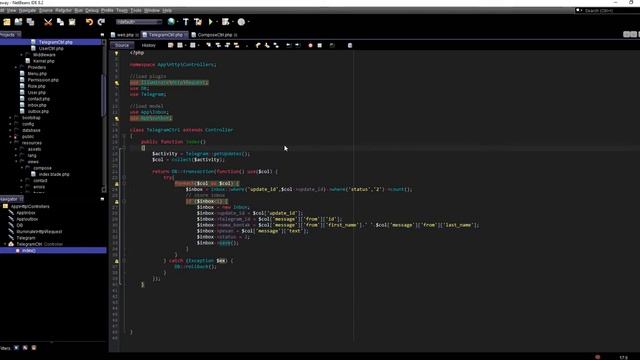Expand the database folder
The width and height of the screenshot is (640, 360).
(10, 131)
